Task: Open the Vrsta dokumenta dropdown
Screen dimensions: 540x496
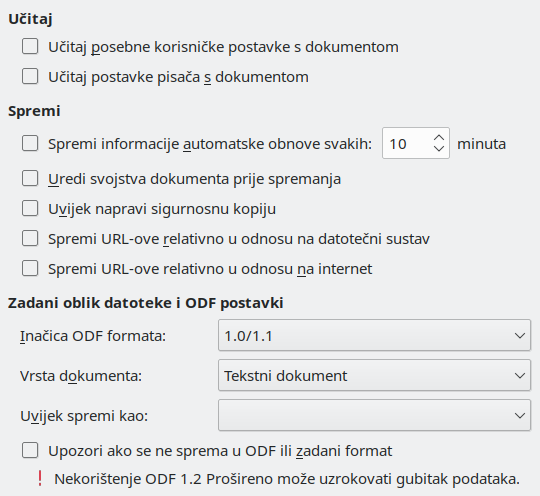Action: pos(374,375)
